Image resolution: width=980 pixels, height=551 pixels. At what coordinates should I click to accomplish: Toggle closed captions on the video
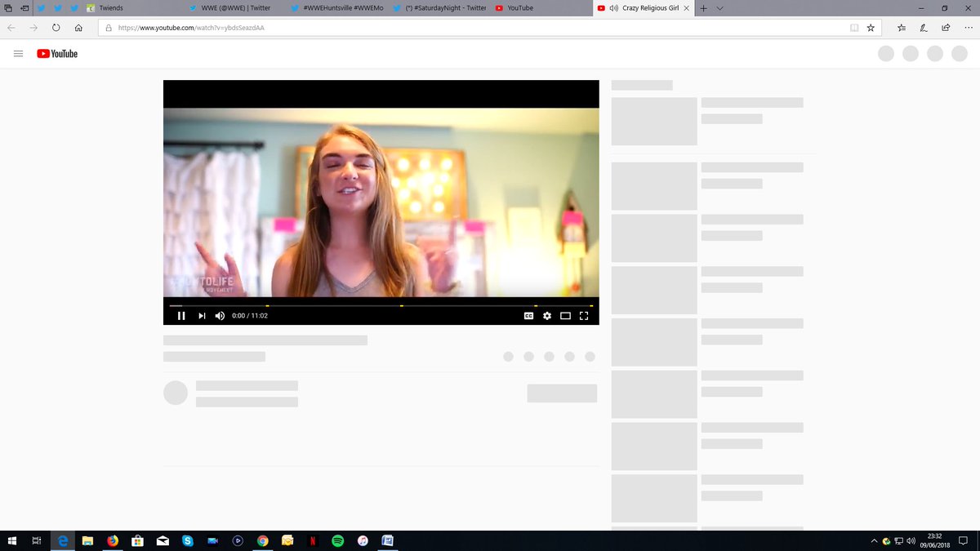[x=528, y=316]
